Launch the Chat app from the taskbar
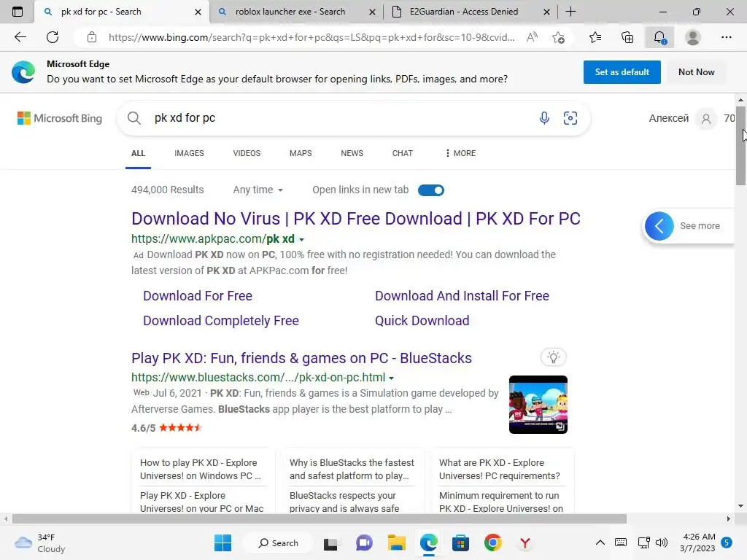This screenshot has height=560, width=747. 365,542
